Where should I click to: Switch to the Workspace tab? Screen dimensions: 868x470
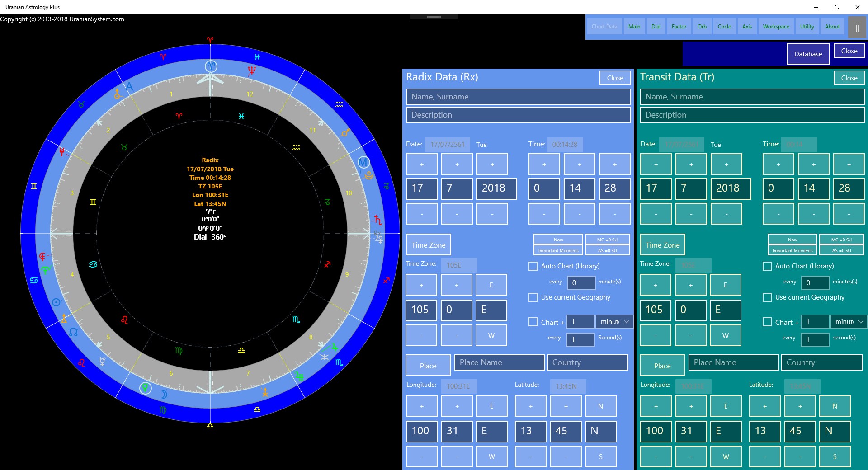coord(776,27)
